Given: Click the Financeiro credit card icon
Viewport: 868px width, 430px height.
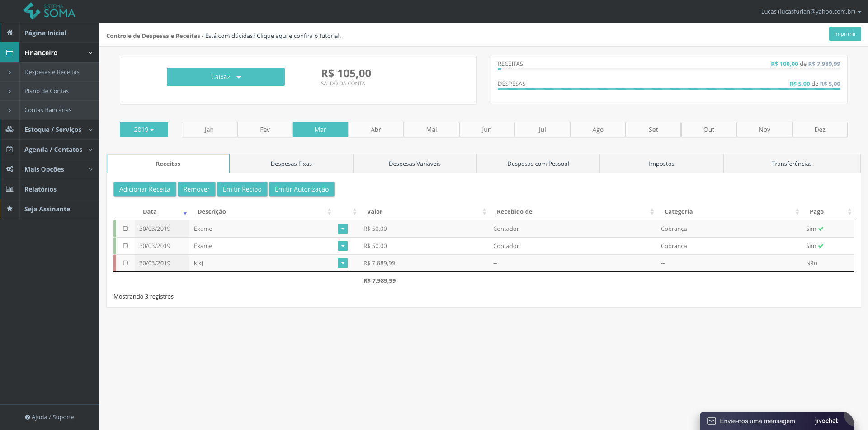Looking at the screenshot, I should pos(9,52).
